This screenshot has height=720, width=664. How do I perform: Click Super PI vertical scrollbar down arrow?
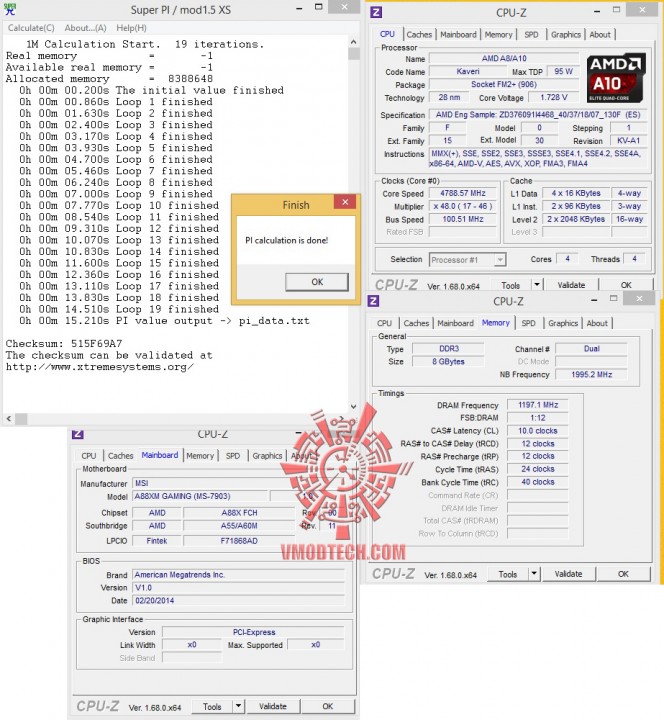[353, 406]
